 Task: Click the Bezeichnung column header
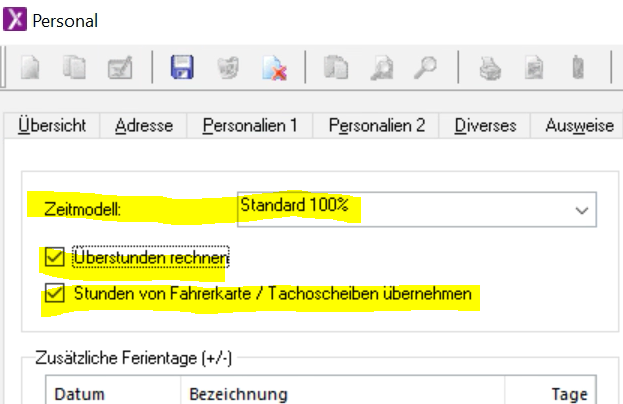[x=237, y=393]
